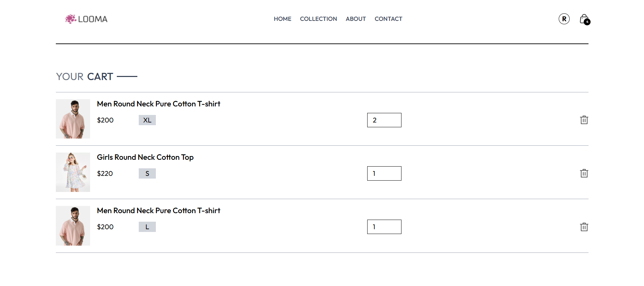The width and height of the screenshot is (644, 286).
Task: Click the XL size tag
Action: [147, 120]
